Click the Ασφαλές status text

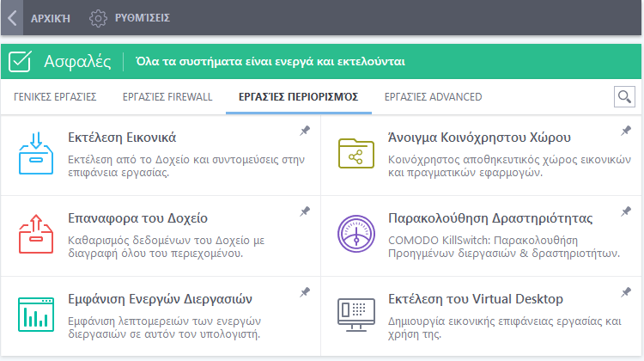pyautogui.click(x=77, y=62)
